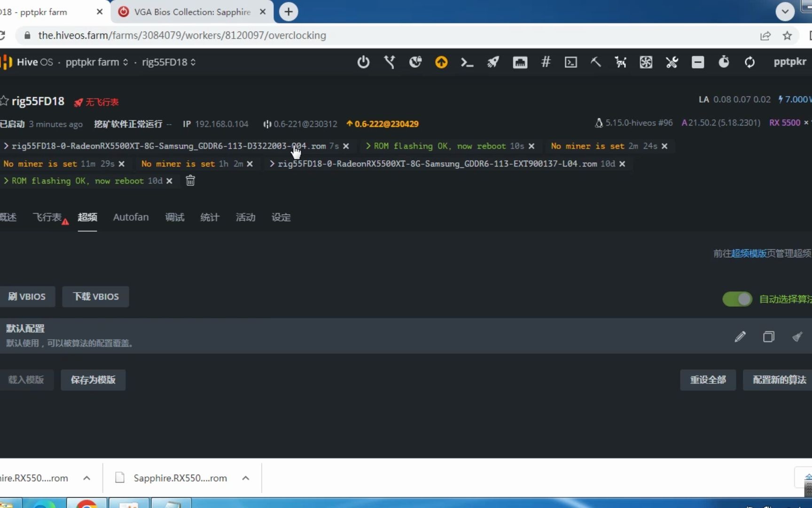Click the browser address bar URL

point(182,35)
